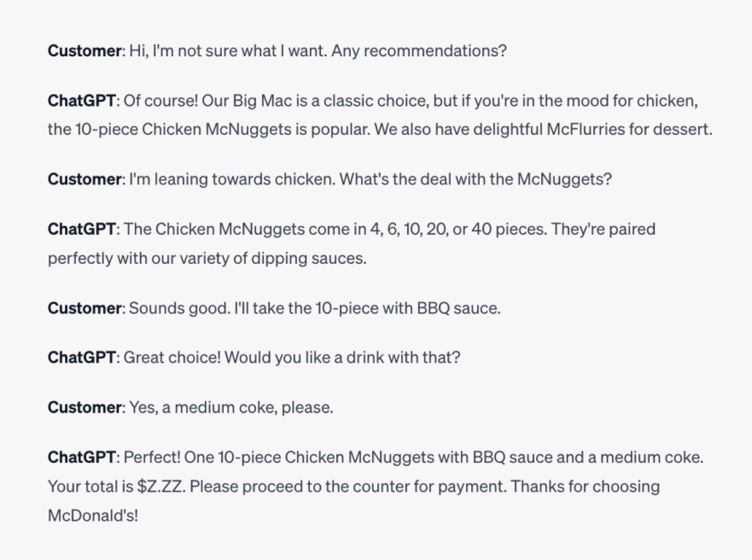Click the "Customer" label before "Sounds good"
This screenshot has height=560, width=752.
tap(84, 308)
